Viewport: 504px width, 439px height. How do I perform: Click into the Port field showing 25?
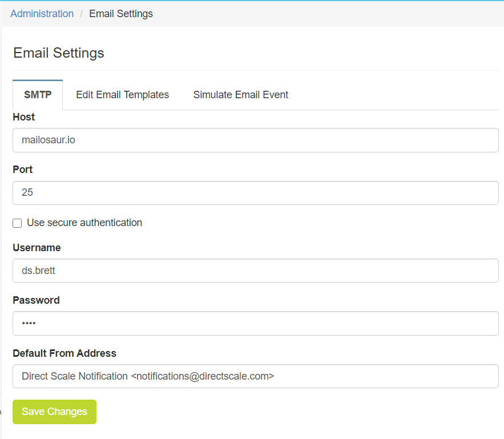point(255,193)
